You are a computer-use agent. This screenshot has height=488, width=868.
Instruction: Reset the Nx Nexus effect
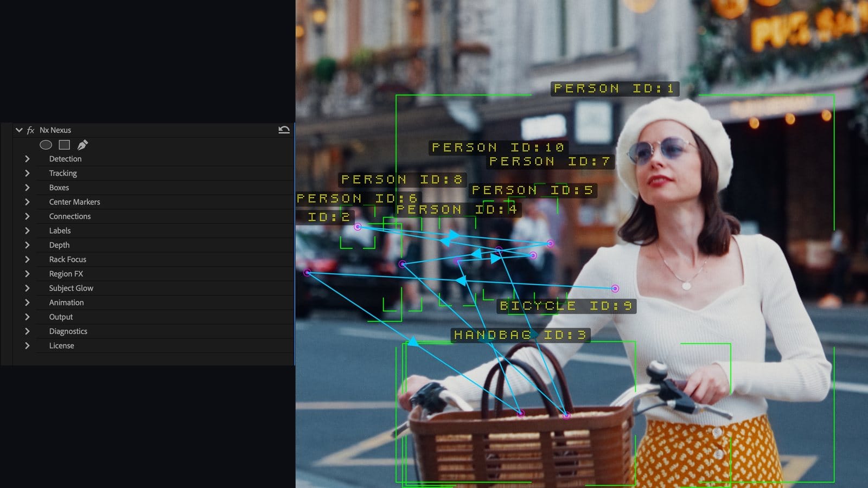284,130
